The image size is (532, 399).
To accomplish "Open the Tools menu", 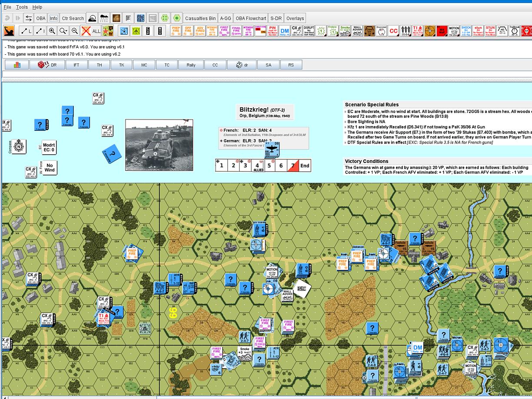I will (21, 7).
